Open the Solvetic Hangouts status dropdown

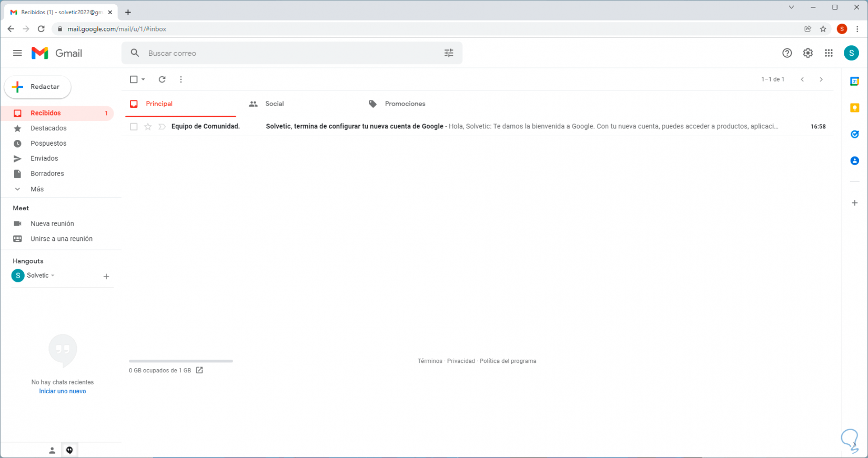[x=53, y=276]
